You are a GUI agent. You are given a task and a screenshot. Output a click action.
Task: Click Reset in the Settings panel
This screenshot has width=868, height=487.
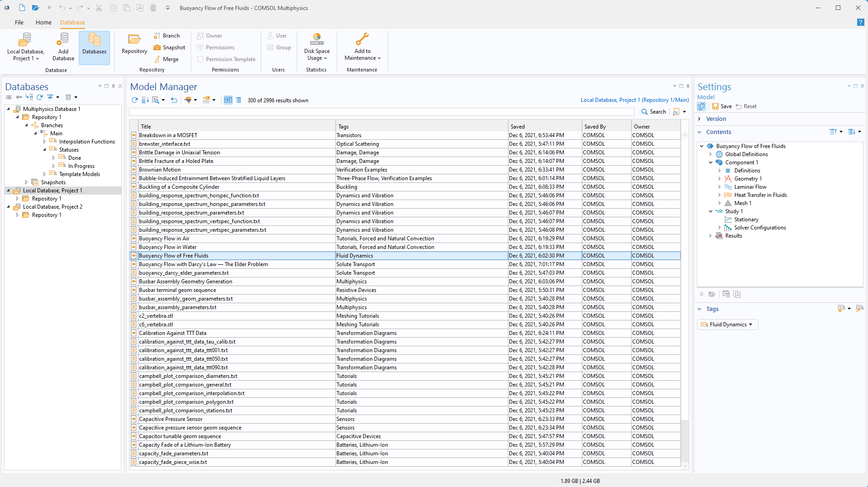pos(746,106)
